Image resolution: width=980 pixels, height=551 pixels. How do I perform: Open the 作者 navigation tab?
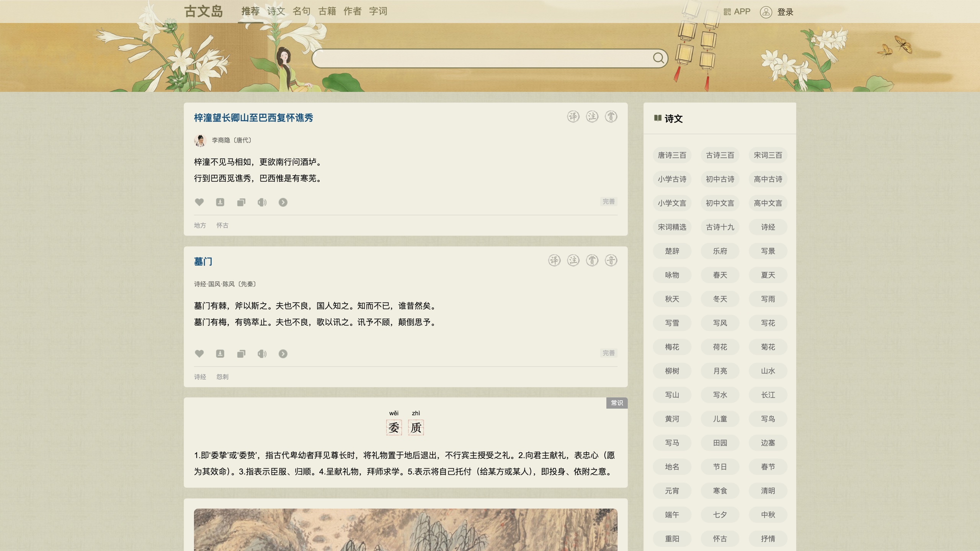tap(353, 11)
